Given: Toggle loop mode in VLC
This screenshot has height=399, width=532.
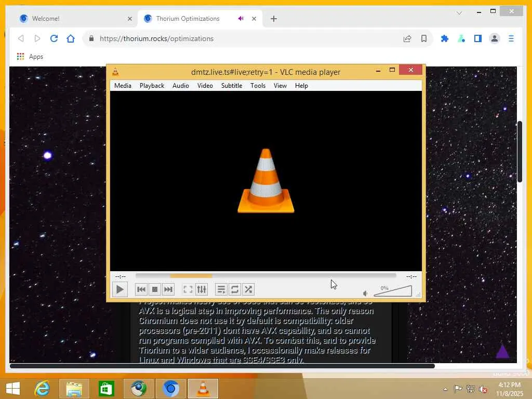Looking at the screenshot, I should coord(235,289).
